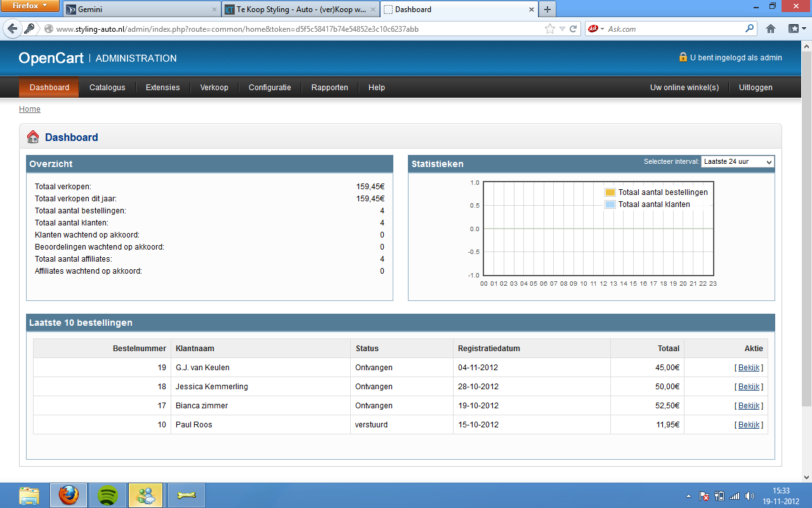Expand the Ask.com search engine selector
The width and height of the screenshot is (812, 508).
(x=595, y=29)
